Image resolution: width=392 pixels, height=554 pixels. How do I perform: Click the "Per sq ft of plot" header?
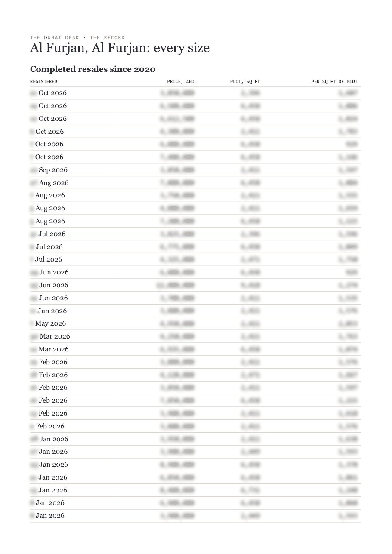click(334, 81)
